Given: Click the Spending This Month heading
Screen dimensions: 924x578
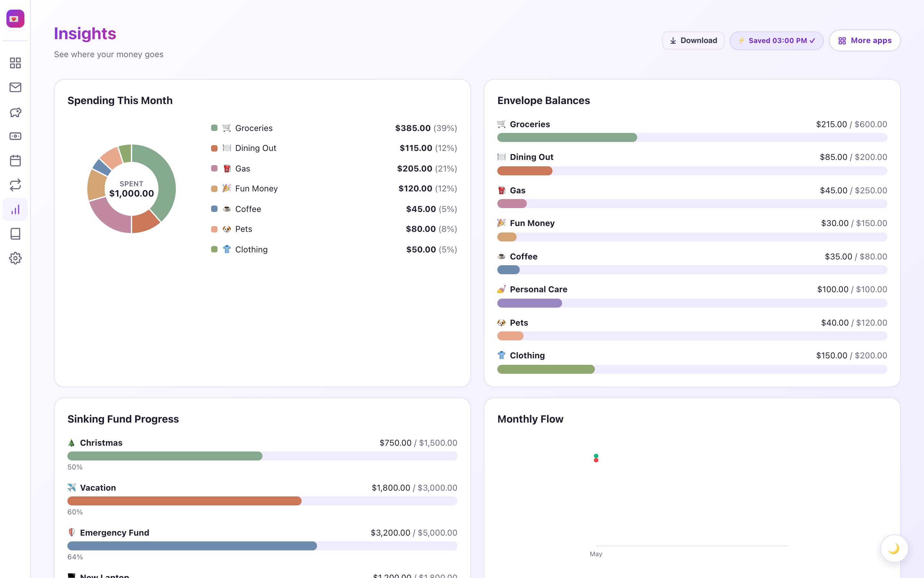Looking at the screenshot, I should click(120, 101).
